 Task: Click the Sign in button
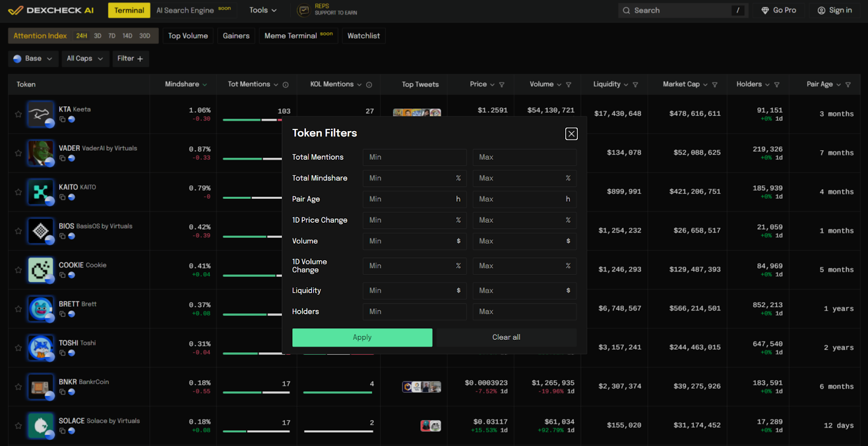point(834,10)
